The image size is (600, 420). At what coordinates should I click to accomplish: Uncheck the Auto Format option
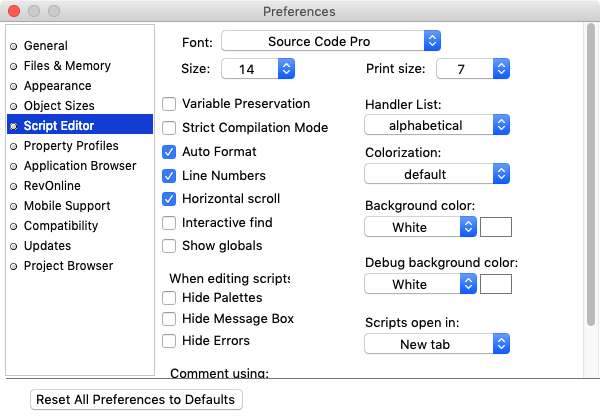(x=170, y=152)
